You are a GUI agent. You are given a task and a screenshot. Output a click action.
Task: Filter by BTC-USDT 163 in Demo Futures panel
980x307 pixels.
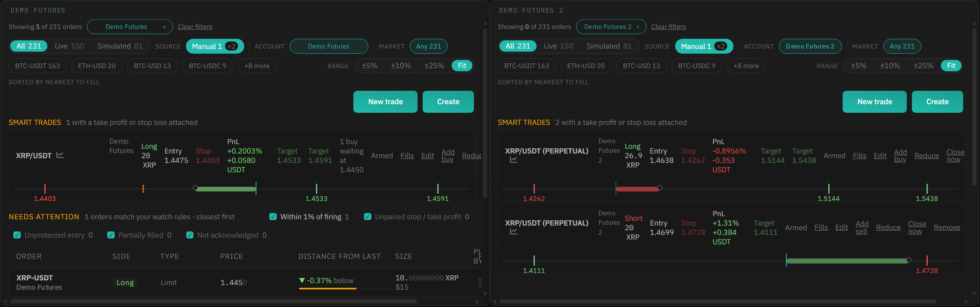coord(38,66)
